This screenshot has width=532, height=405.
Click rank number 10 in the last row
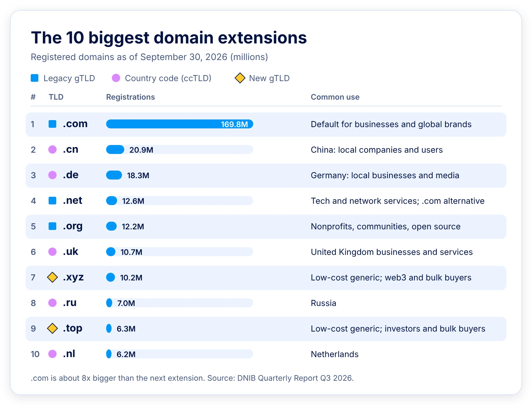pos(35,354)
